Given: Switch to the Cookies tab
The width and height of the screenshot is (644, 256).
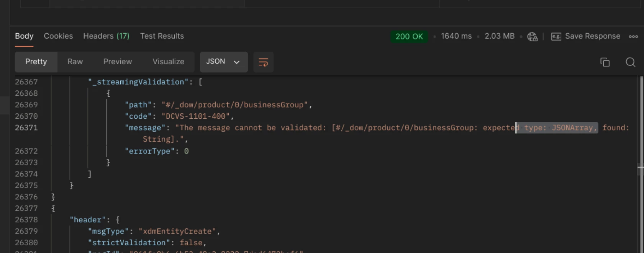Looking at the screenshot, I should (58, 36).
